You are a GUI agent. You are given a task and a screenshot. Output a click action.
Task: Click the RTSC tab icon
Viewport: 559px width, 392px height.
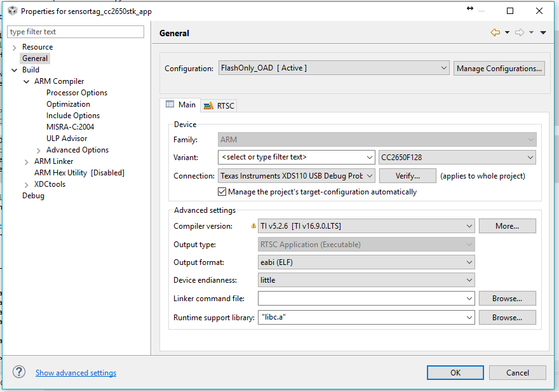tap(208, 105)
